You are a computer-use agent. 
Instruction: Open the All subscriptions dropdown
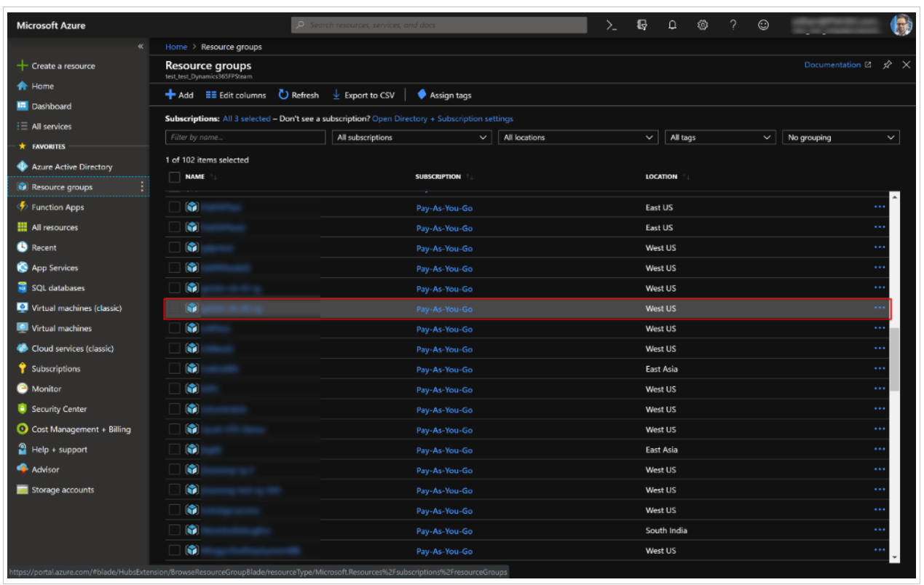pos(412,138)
